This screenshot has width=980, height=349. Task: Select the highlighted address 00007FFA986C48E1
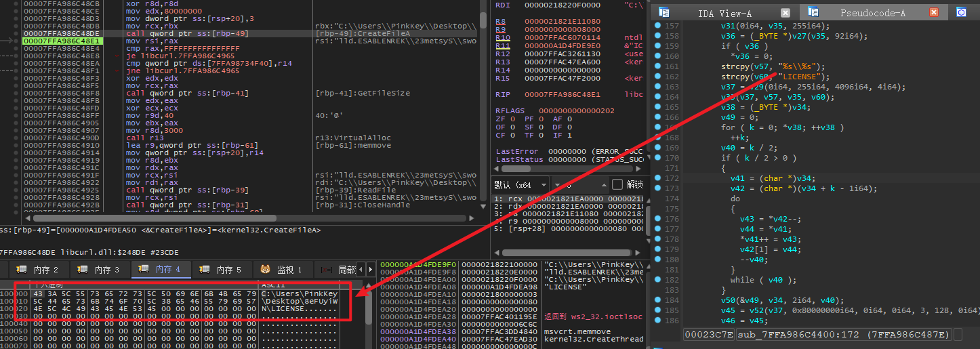tap(62, 41)
